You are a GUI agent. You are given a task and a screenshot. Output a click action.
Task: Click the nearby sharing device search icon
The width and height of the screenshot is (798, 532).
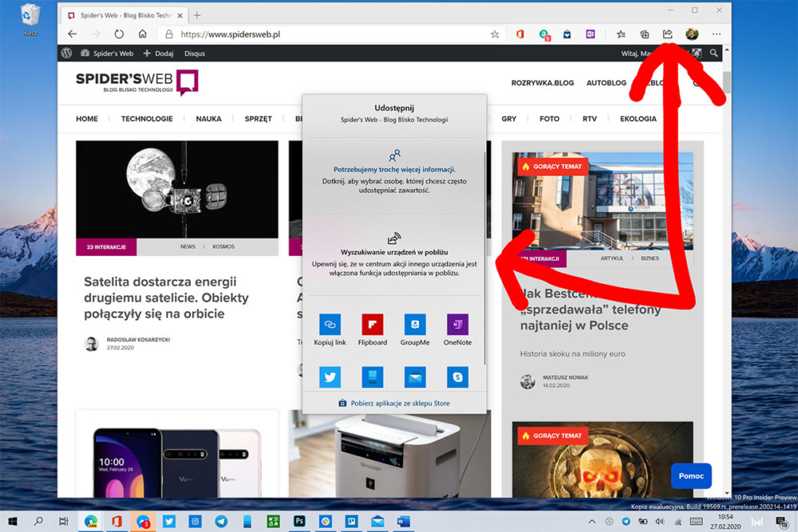(394, 238)
